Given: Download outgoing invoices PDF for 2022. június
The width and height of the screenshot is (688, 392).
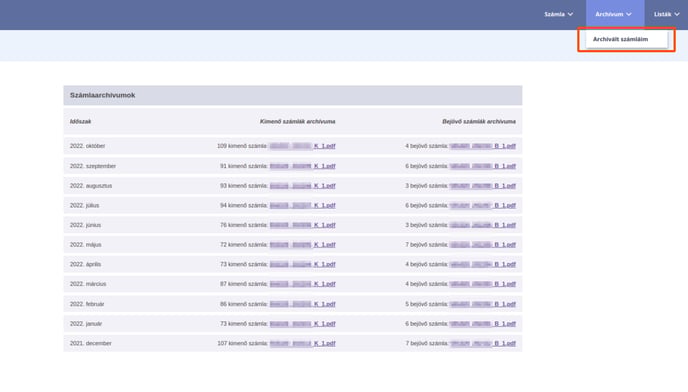Looking at the screenshot, I should (302, 225).
